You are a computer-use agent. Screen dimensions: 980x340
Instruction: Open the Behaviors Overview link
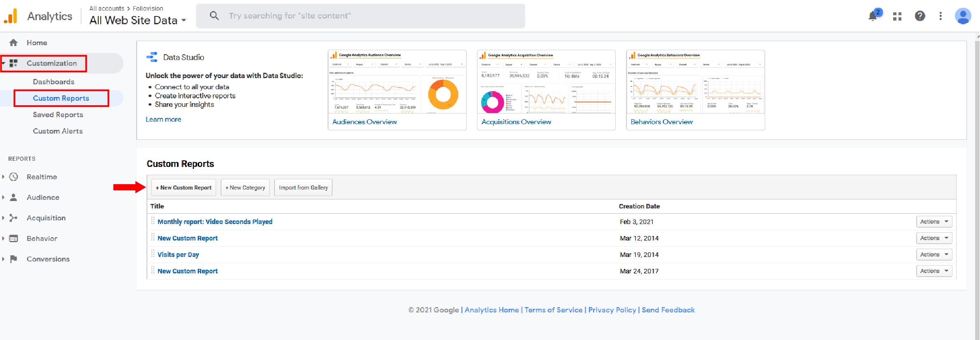(x=661, y=122)
